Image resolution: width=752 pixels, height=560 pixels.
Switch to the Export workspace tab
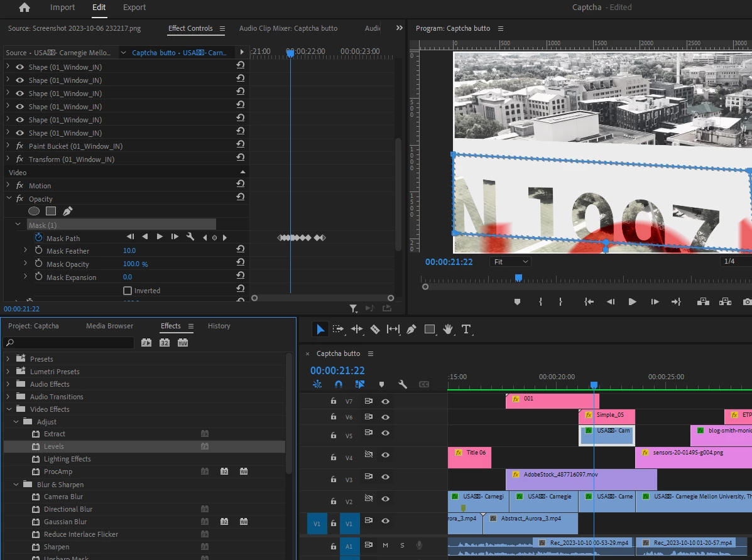tap(134, 7)
